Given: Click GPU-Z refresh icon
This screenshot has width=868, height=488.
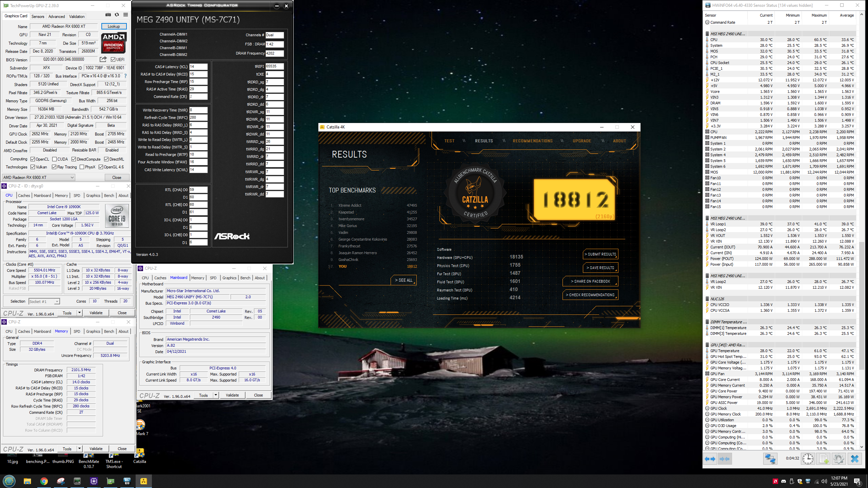Looking at the screenshot, I should pyautogui.click(x=117, y=15).
